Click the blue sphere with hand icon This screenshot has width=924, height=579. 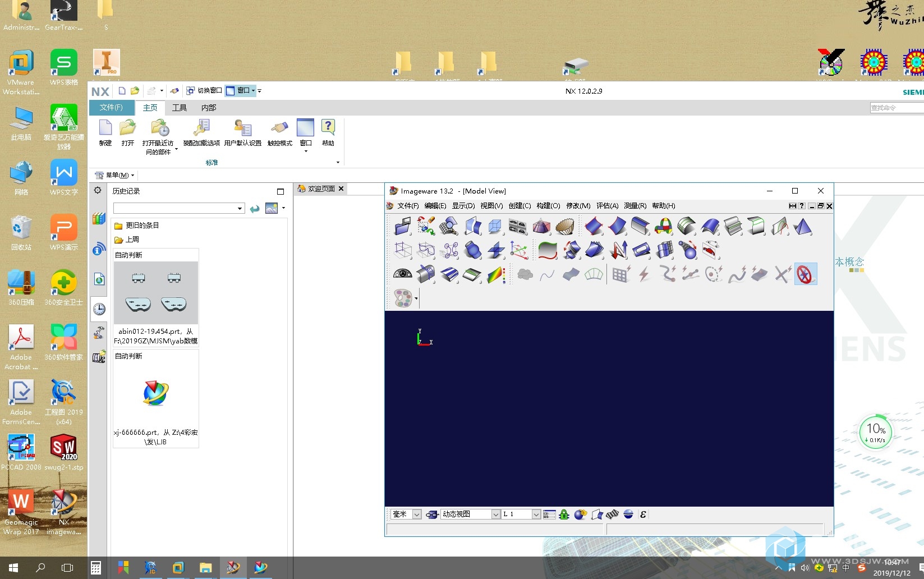(580, 514)
